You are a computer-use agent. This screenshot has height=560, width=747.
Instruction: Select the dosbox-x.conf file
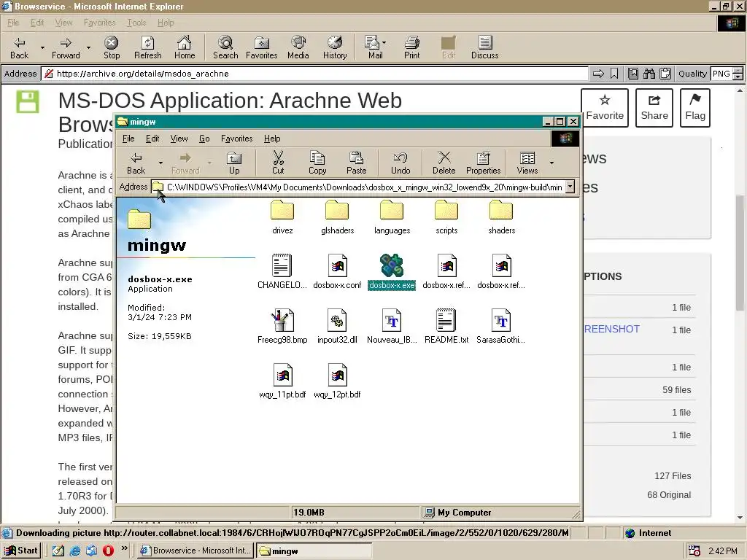(x=337, y=272)
